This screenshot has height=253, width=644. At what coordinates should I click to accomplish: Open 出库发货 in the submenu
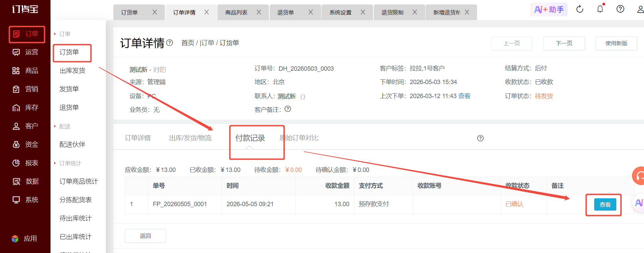(72, 70)
